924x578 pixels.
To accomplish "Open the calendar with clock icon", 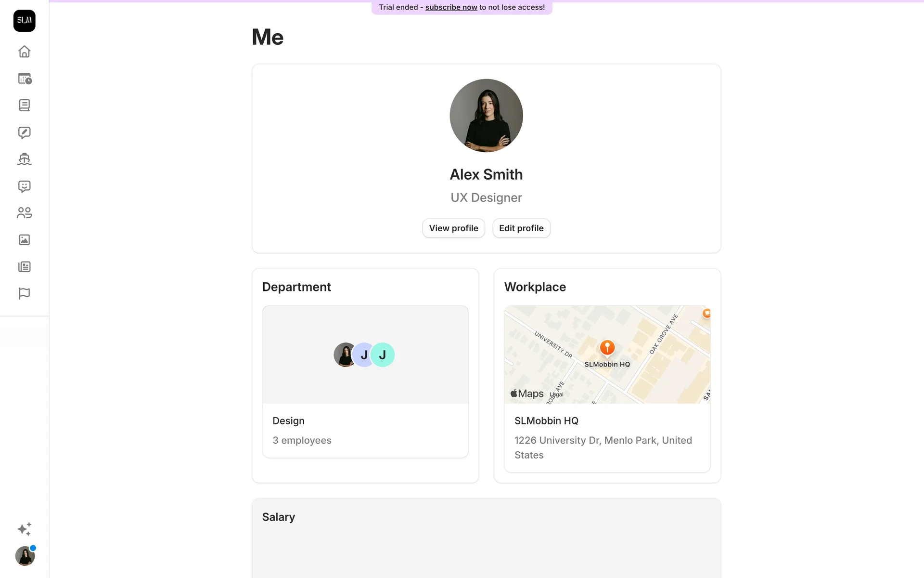I will click(25, 79).
